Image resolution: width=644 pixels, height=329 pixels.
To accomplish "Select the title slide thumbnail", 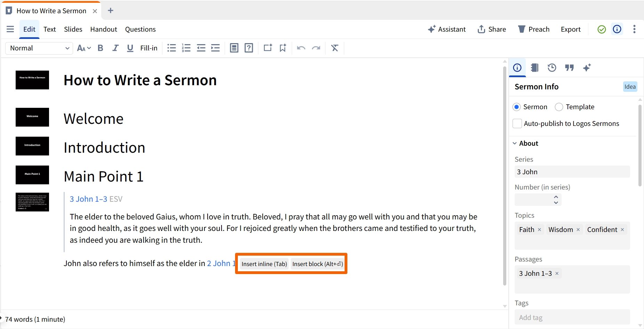I will (x=32, y=80).
